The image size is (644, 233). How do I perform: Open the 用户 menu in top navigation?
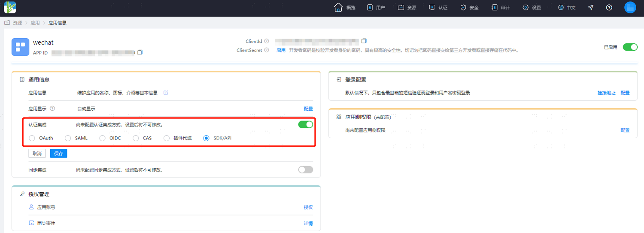click(x=376, y=8)
